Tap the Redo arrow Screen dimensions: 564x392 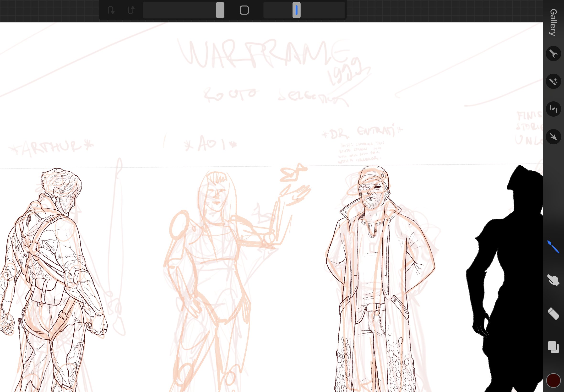coord(131,10)
